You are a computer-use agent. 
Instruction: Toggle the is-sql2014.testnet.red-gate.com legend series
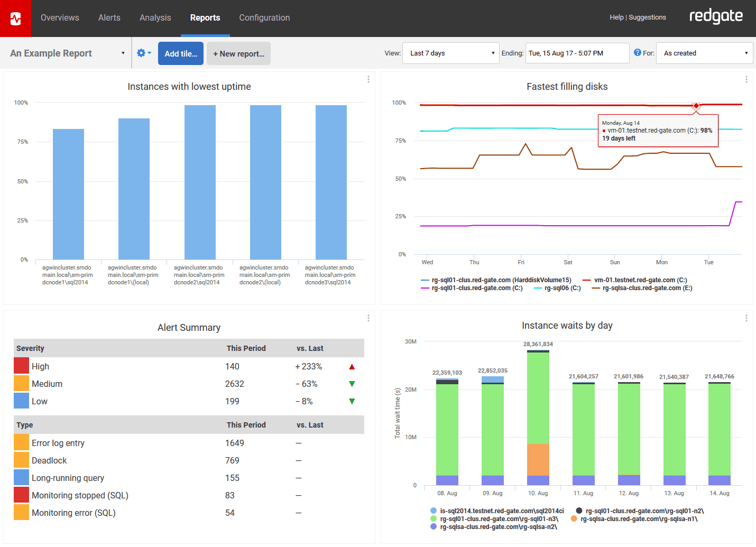tap(501, 511)
